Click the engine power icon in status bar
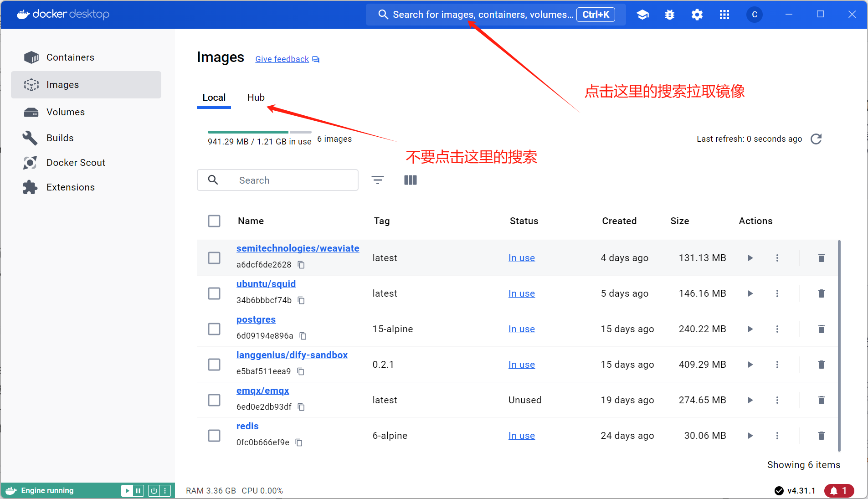The image size is (868, 499). [154, 491]
